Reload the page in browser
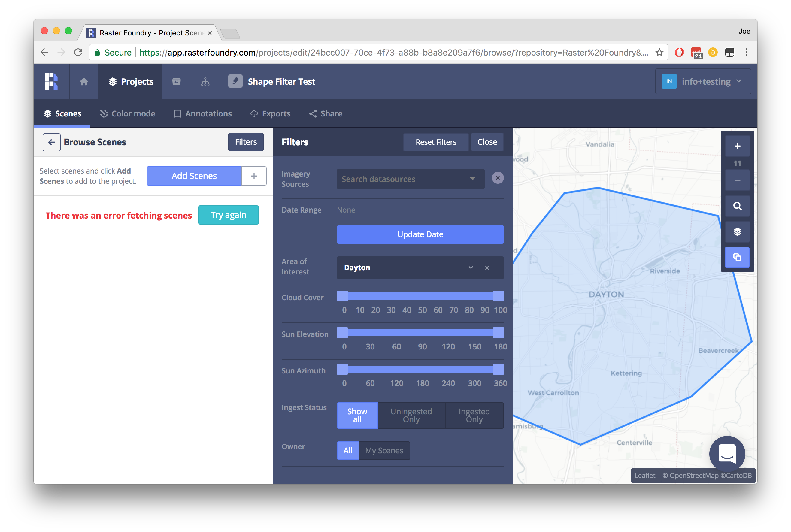The image size is (791, 532). coord(78,52)
